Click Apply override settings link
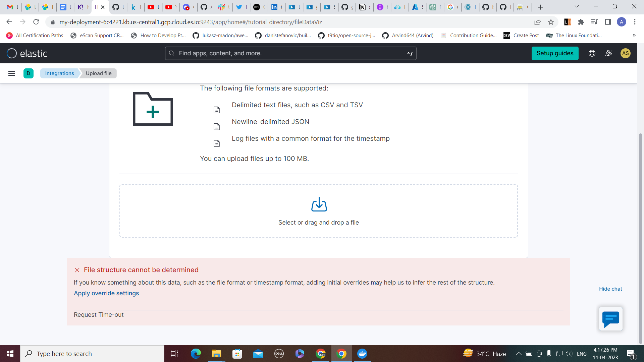644x362 pixels. click(x=106, y=293)
